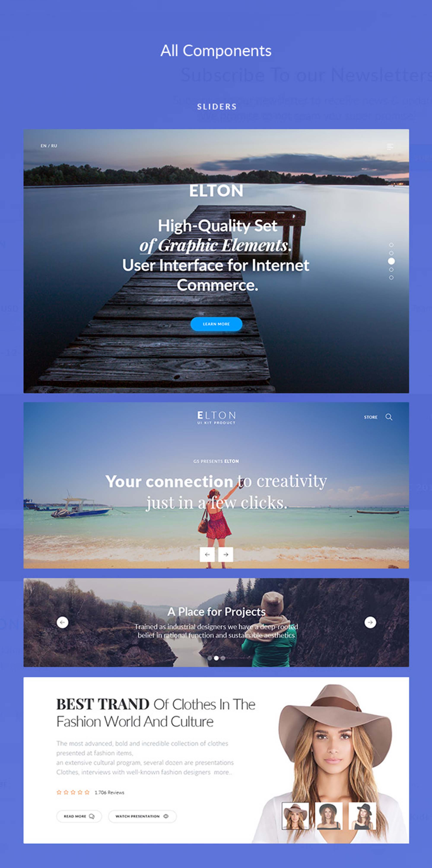Select the third black hat model thumbnail
The width and height of the screenshot is (432, 868).
click(x=362, y=816)
